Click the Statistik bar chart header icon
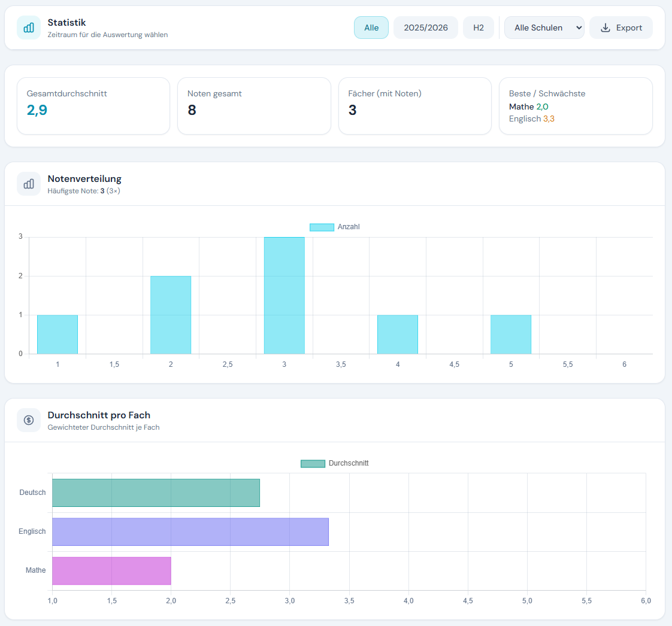 click(29, 28)
